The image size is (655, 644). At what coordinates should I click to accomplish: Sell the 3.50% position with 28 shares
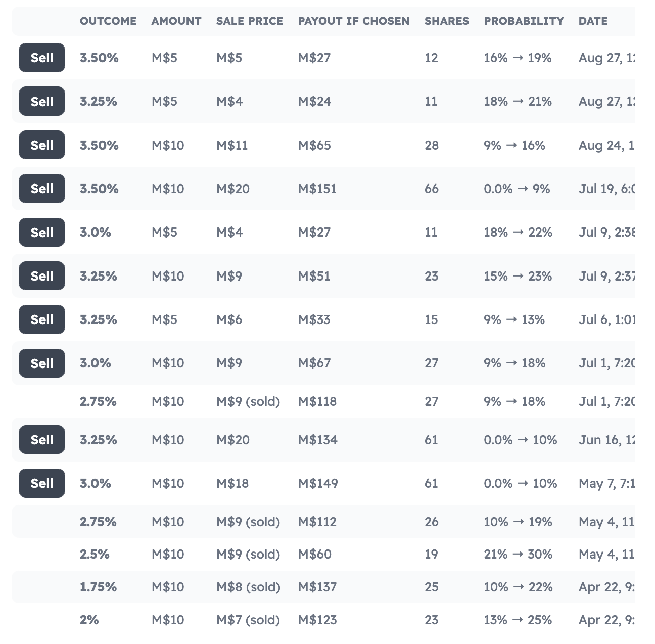pos(42,145)
